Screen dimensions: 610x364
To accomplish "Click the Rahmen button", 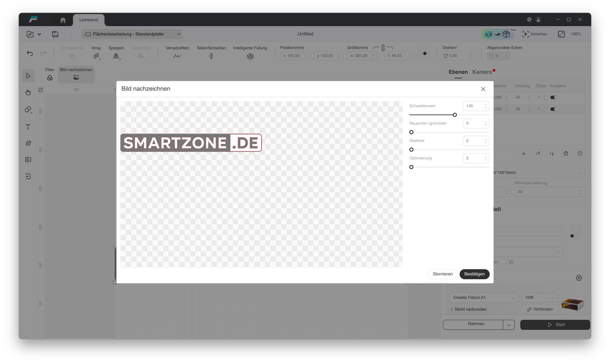I will pyautogui.click(x=473, y=325).
